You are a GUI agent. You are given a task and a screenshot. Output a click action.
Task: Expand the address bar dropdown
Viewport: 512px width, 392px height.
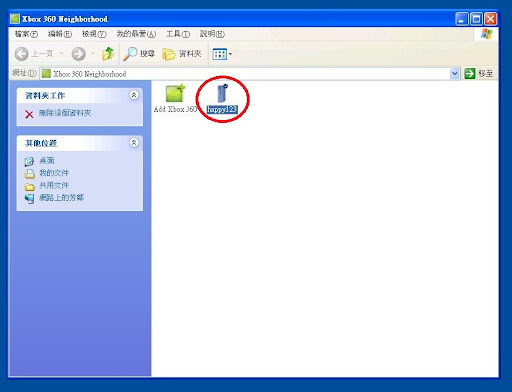[x=454, y=73]
